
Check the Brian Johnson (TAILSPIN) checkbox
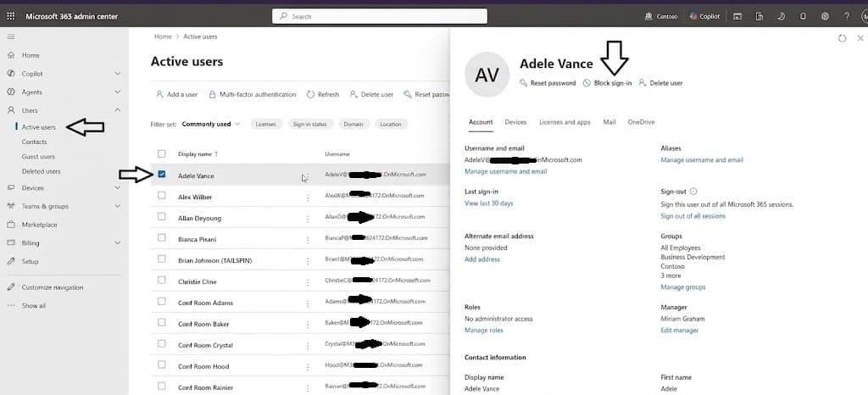pyautogui.click(x=162, y=259)
